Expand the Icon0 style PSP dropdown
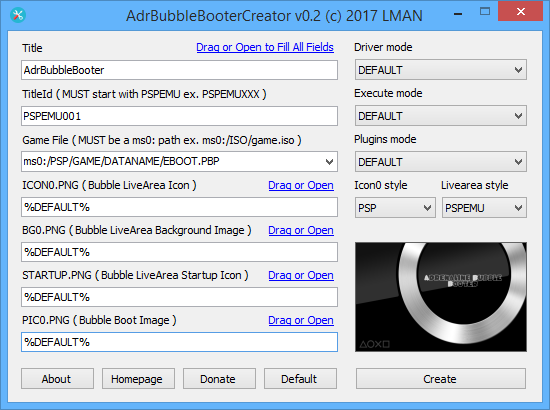Screen dimensions: 550x410 pos(395,208)
